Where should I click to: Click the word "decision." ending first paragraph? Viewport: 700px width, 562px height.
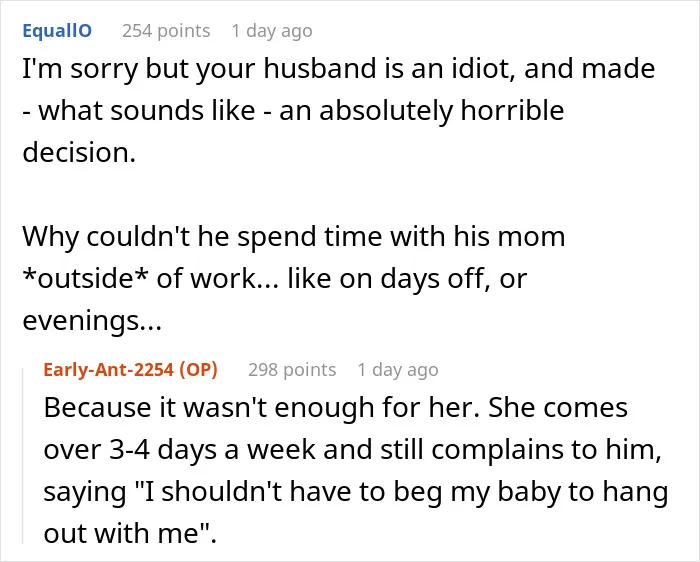79,153
